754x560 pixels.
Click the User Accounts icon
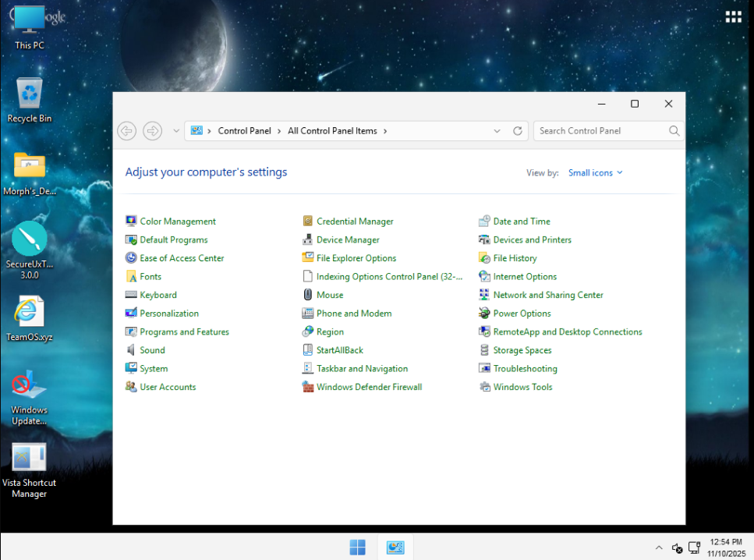131,387
